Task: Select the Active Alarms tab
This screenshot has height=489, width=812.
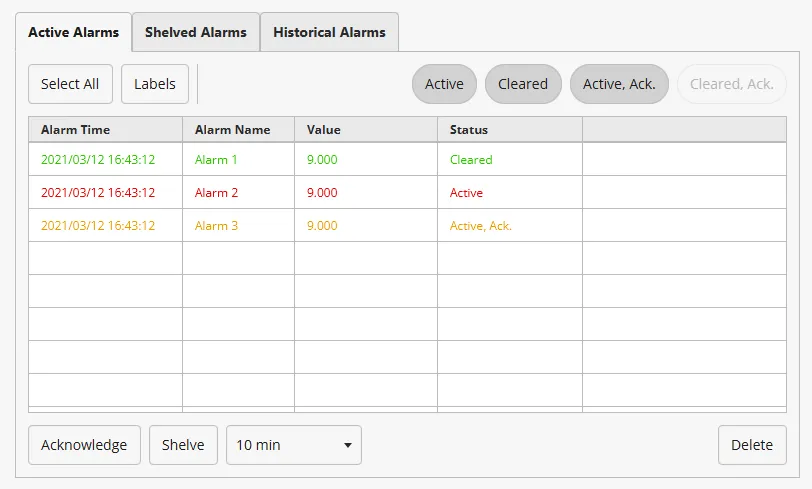Action: (73, 32)
